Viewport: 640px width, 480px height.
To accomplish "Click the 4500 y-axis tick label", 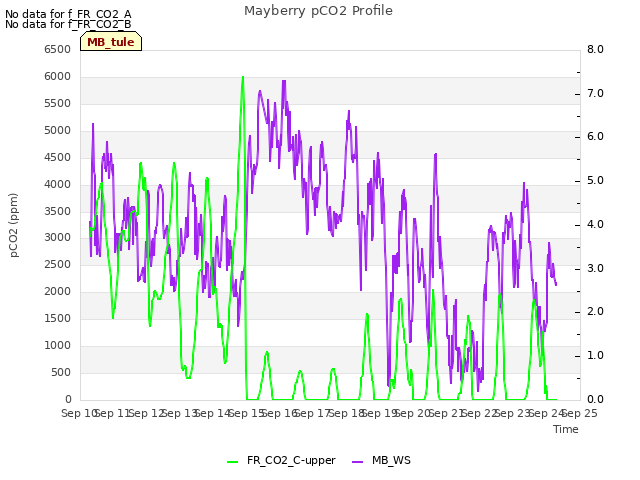I will pyautogui.click(x=58, y=157).
